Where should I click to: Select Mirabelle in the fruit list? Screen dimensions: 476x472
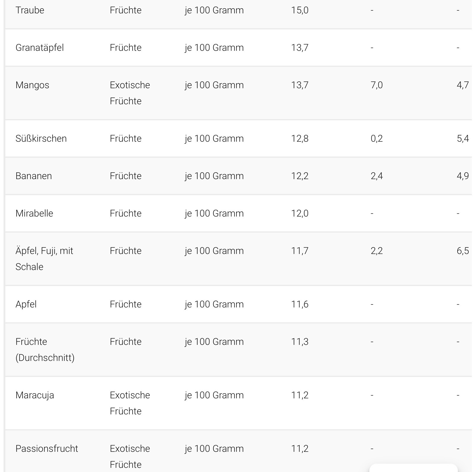point(34,213)
